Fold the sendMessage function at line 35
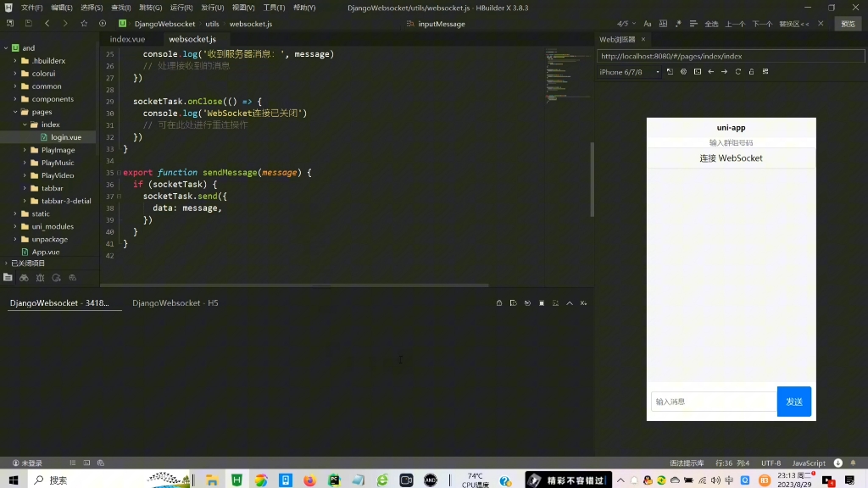 point(119,173)
